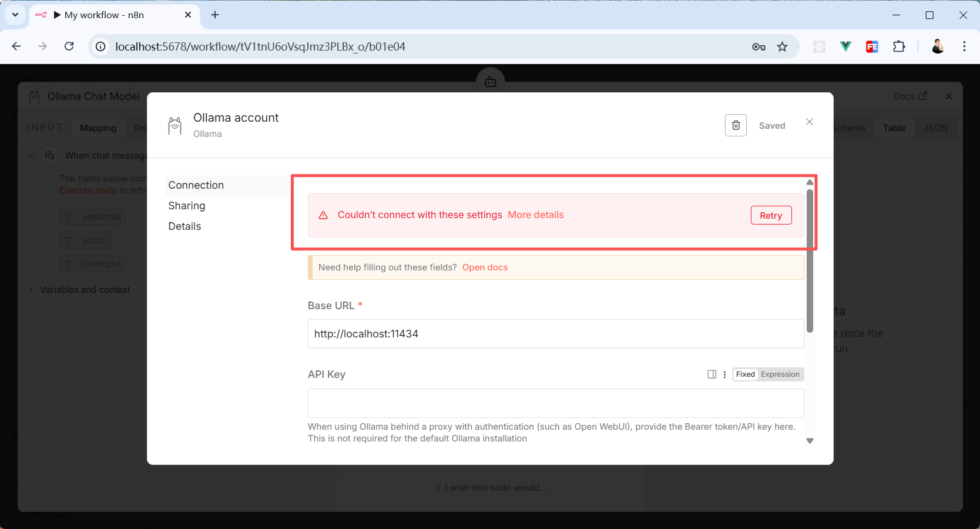Follow the Open docs link
Image resolution: width=980 pixels, height=529 pixels.
pos(485,267)
